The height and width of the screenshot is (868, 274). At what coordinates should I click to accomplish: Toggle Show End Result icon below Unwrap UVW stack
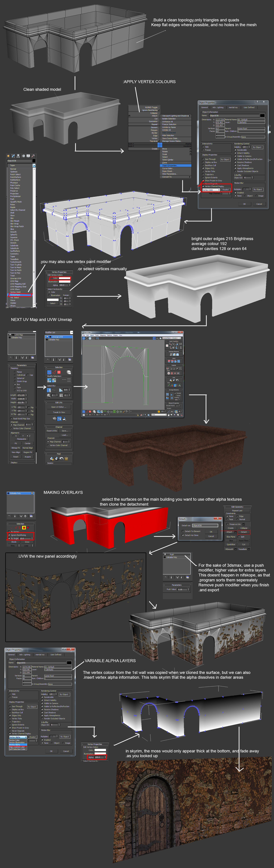click(x=53, y=360)
